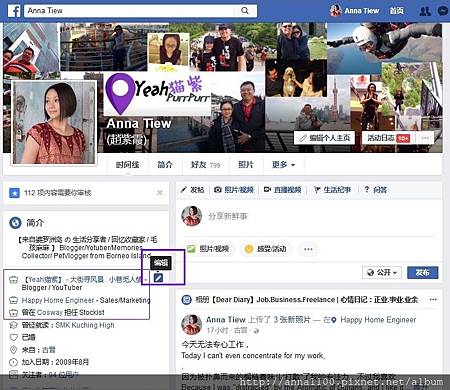
Task: Click post author avatar thumbnail
Action: tap(191, 324)
